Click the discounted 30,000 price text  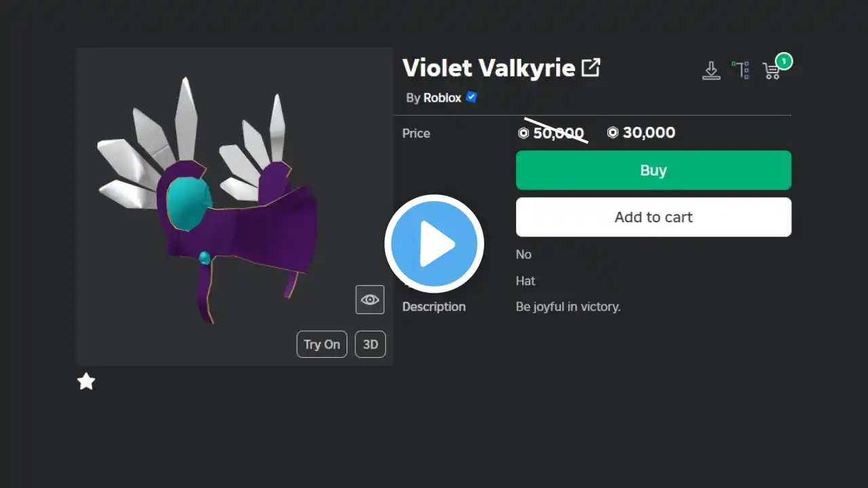649,133
